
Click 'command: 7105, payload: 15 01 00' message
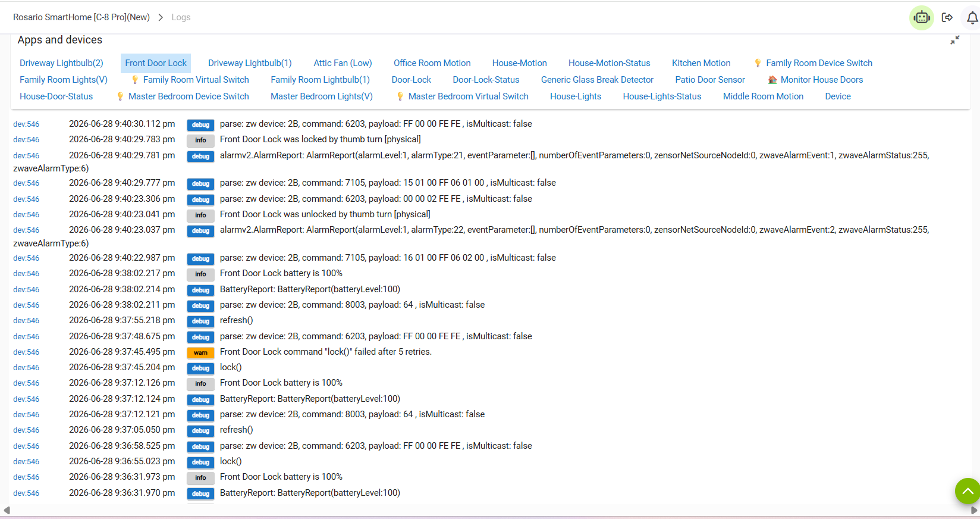coord(388,183)
